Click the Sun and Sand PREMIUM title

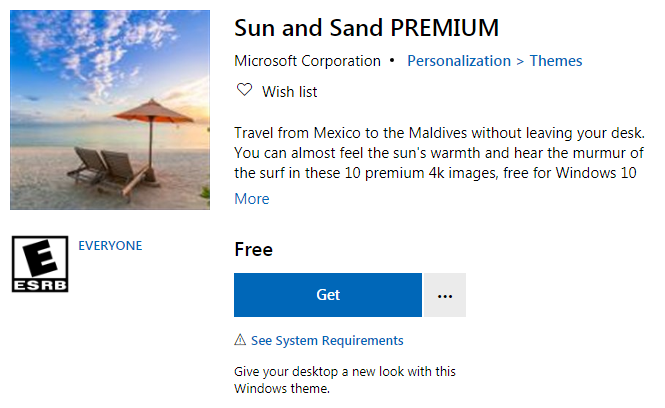tap(366, 27)
